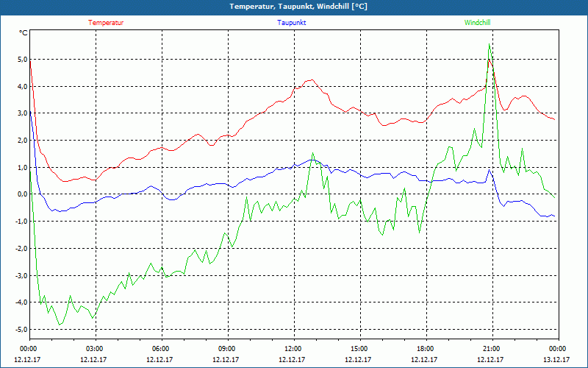Screen dimensions: 588x368
Task: Click the red Temperatur legend label
Action: point(106,23)
